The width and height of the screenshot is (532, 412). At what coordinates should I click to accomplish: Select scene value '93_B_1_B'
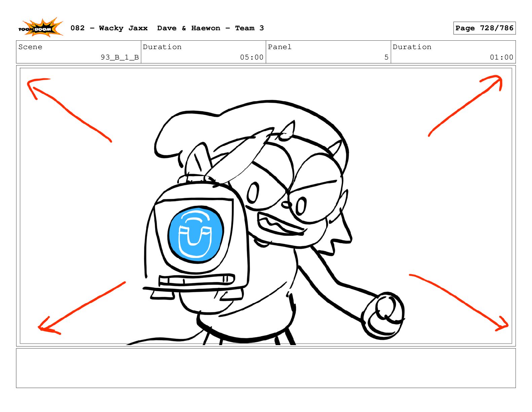coord(120,58)
